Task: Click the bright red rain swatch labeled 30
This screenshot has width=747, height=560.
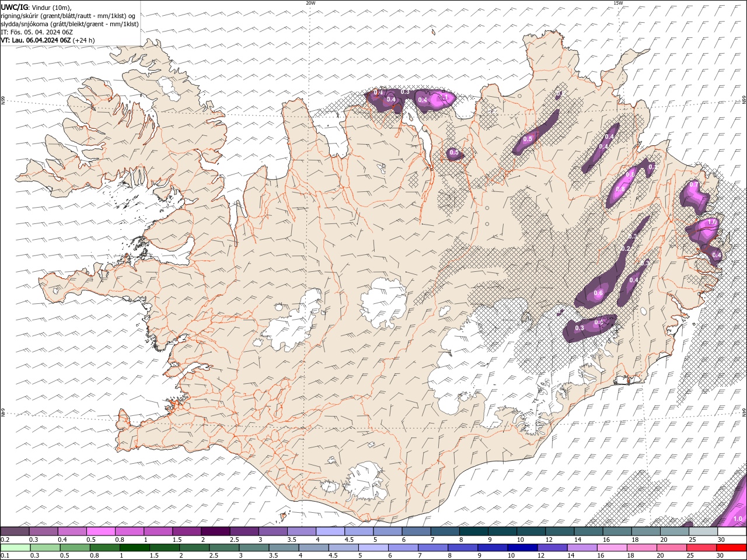Action: 732,548
